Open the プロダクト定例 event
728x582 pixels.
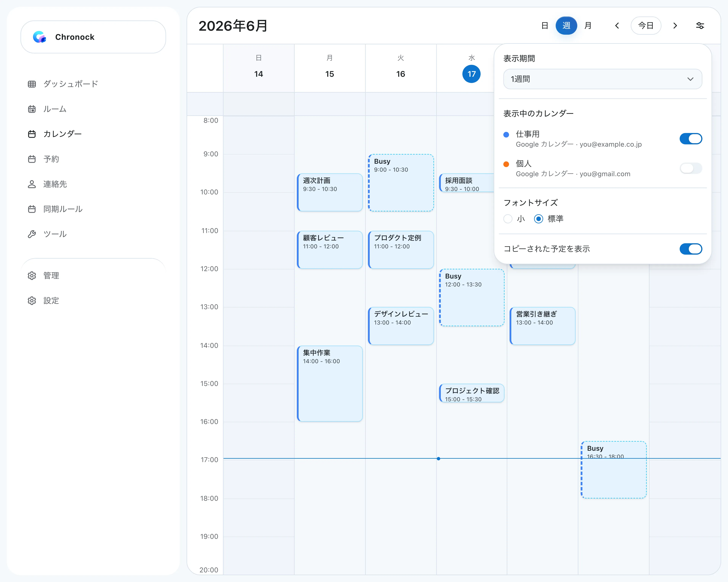(401, 250)
